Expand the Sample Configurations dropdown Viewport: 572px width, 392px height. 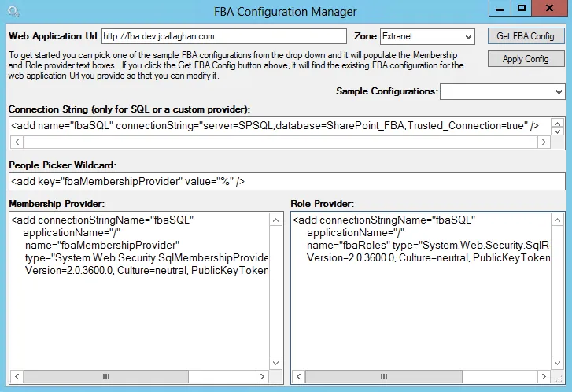pyautogui.click(x=502, y=91)
